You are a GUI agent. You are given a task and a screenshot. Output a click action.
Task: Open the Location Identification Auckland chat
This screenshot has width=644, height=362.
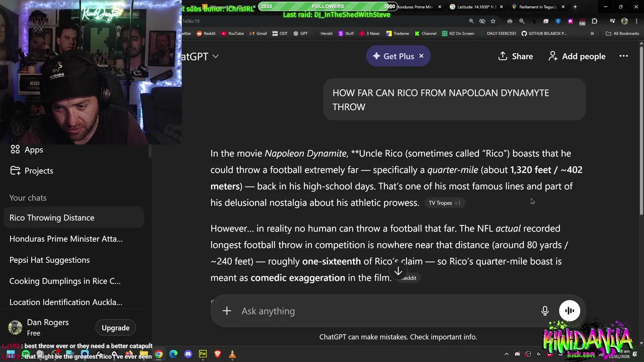click(x=74, y=302)
